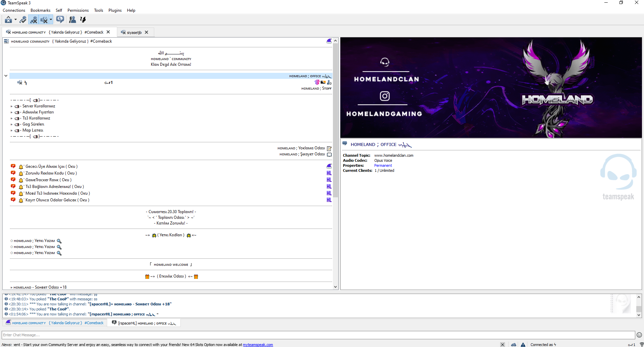Open the www.homelanddan.com channel topic link

point(394,155)
